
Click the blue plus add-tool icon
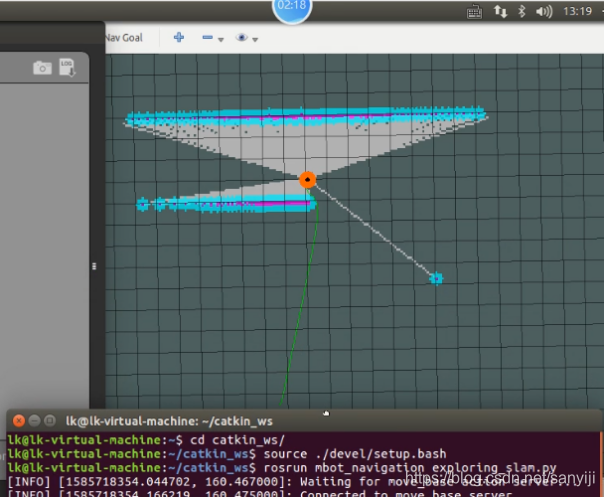(x=179, y=37)
